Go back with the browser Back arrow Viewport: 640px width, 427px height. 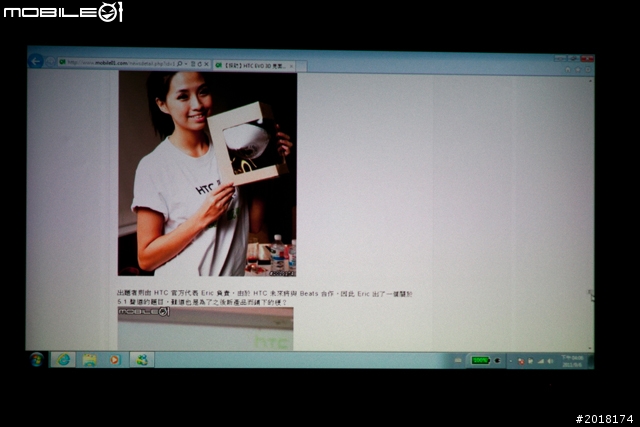point(36,61)
